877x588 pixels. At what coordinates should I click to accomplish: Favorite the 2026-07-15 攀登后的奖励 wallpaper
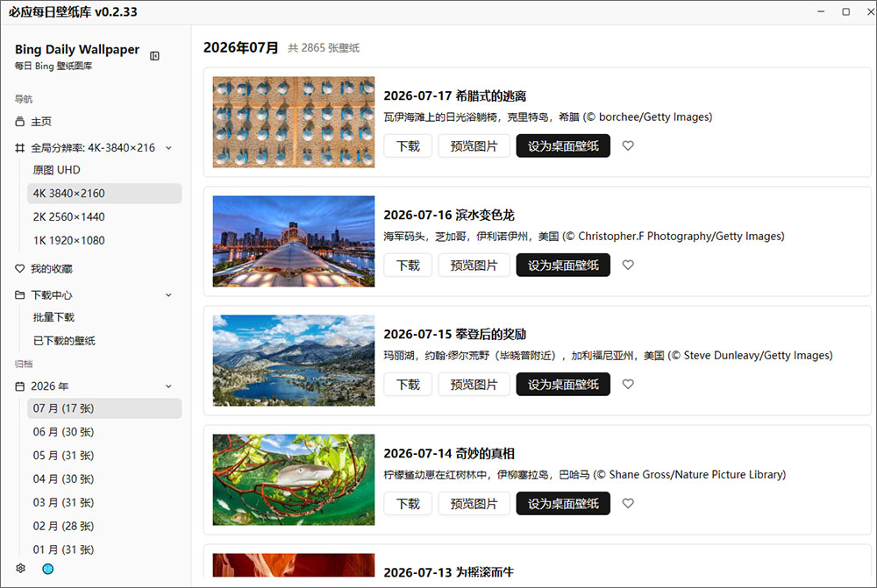[628, 385]
